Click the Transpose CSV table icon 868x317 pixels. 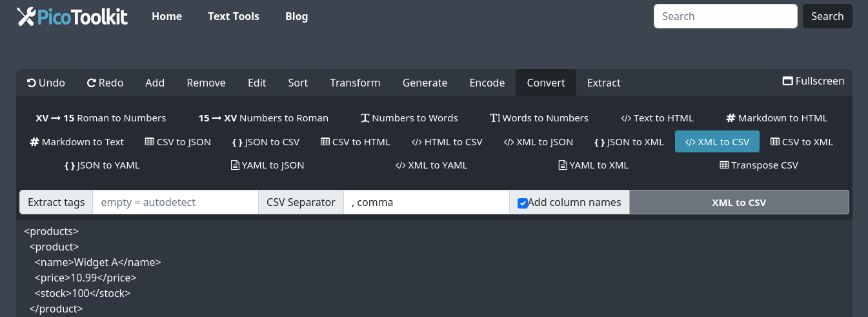[x=724, y=165]
